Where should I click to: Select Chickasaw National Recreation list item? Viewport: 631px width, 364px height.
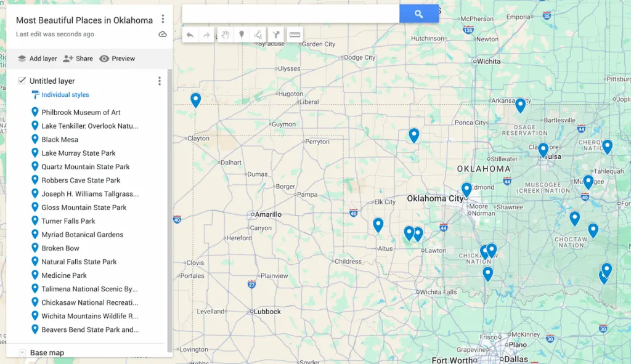coord(90,302)
